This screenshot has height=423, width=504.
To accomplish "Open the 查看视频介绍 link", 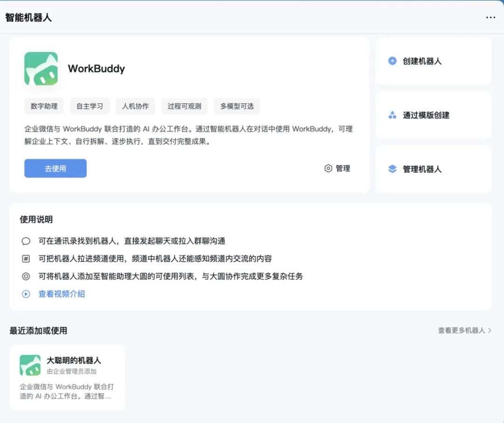I will (62, 294).
